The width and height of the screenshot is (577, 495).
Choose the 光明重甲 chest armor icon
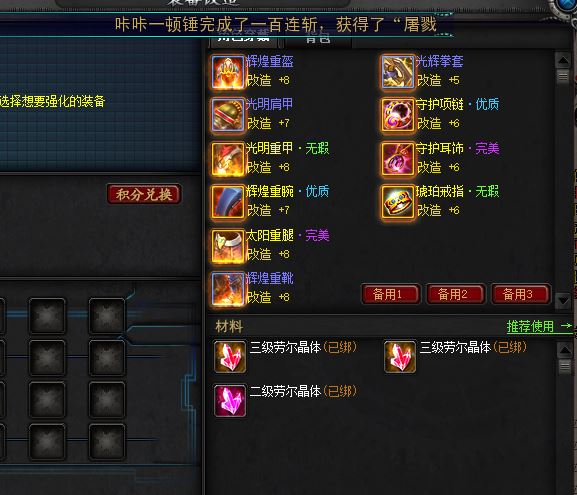228,159
